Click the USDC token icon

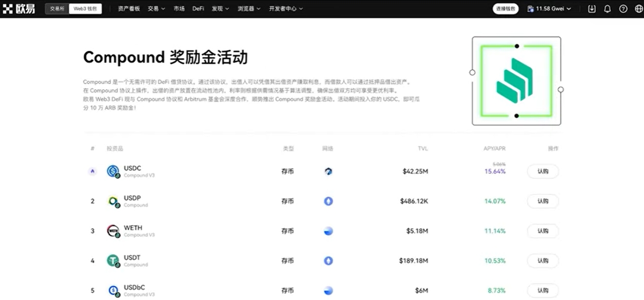113,171
